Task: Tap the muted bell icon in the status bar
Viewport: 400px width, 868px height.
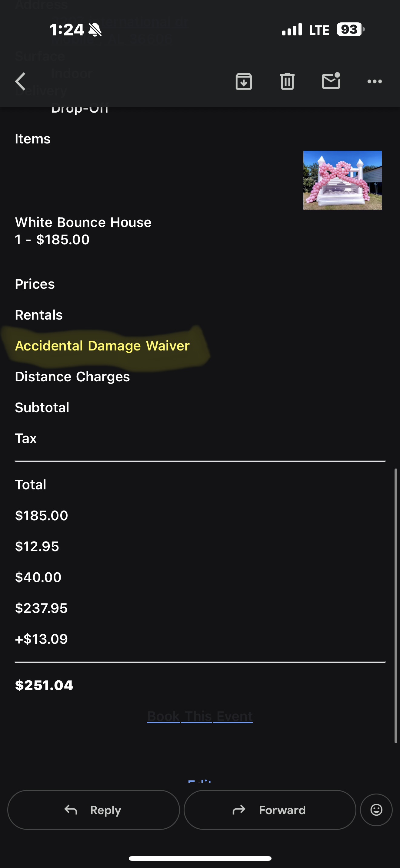Action: pyautogui.click(x=95, y=30)
